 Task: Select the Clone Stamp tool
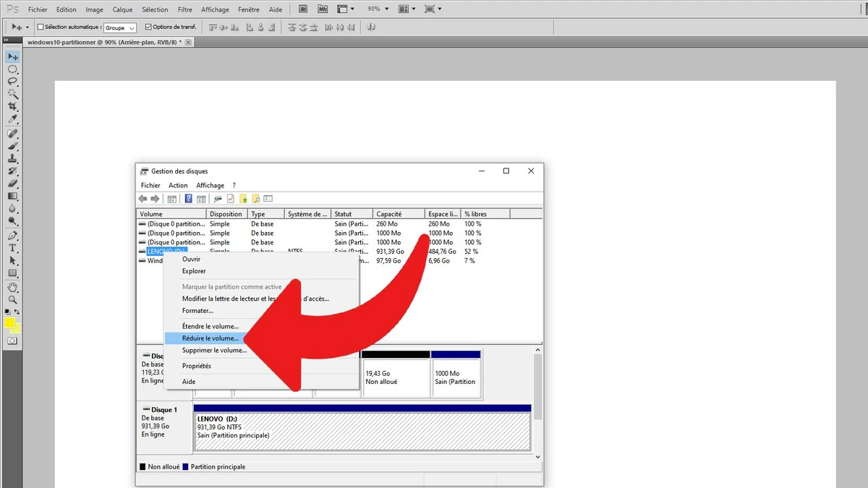(x=12, y=158)
